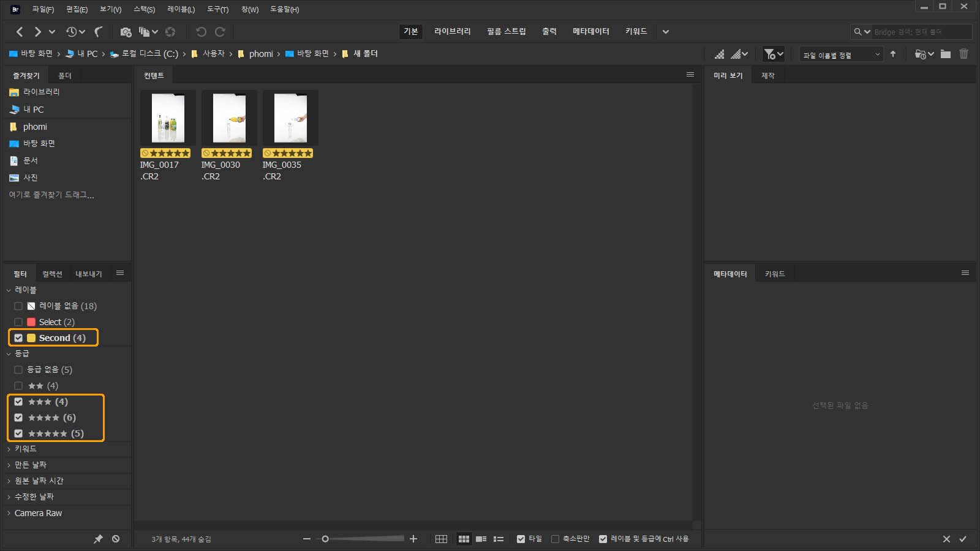980x551 pixels.
Task: Switch to the '제작' tab
Action: (768, 76)
